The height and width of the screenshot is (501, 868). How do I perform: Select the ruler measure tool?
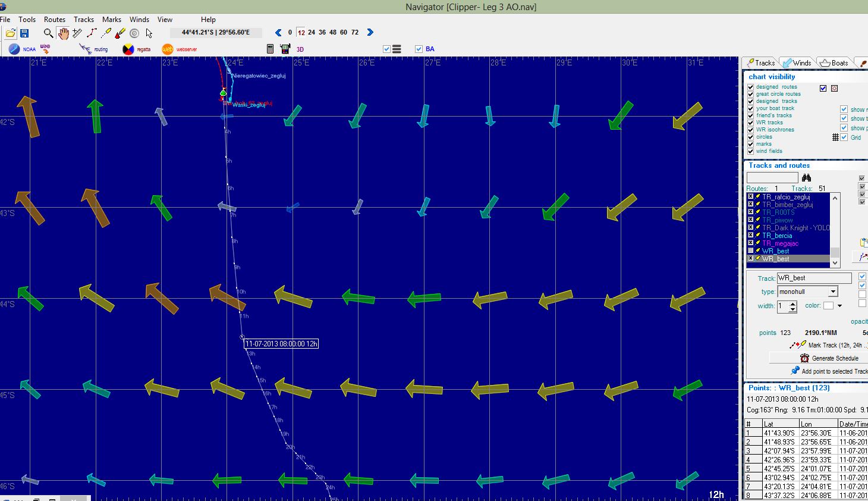coord(77,33)
